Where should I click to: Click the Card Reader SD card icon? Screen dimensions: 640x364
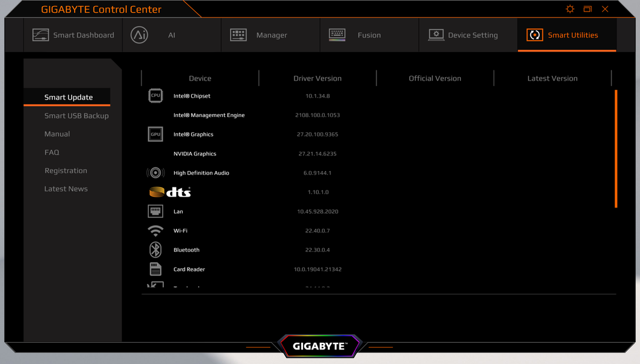(x=155, y=269)
